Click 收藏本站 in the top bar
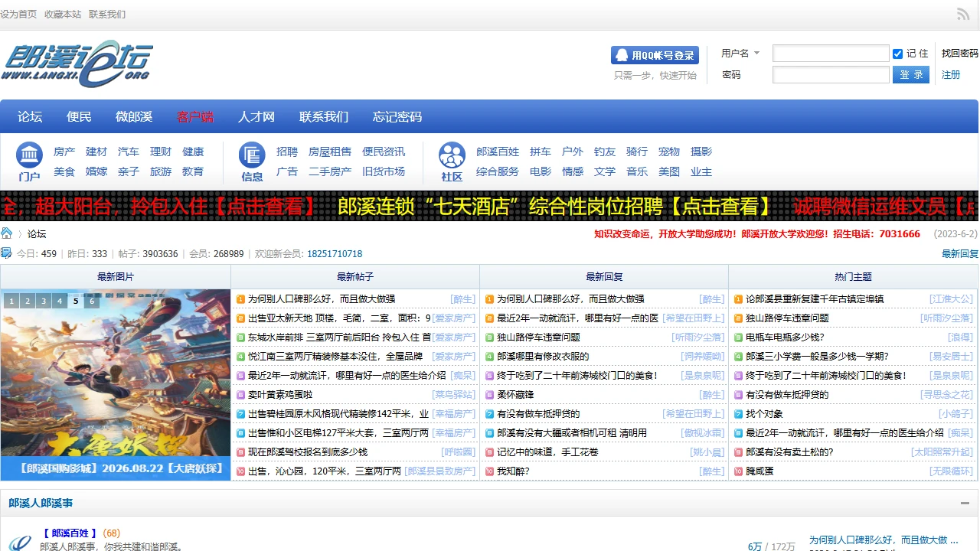 click(x=63, y=15)
